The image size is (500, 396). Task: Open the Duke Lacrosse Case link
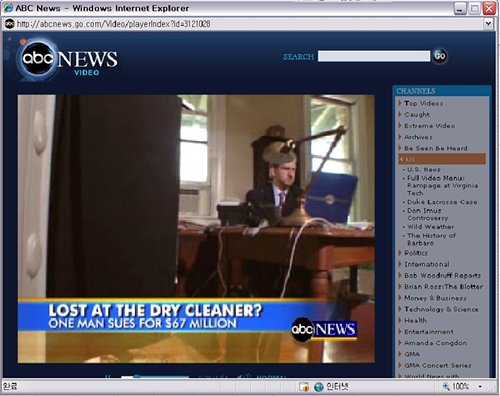[x=442, y=202]
